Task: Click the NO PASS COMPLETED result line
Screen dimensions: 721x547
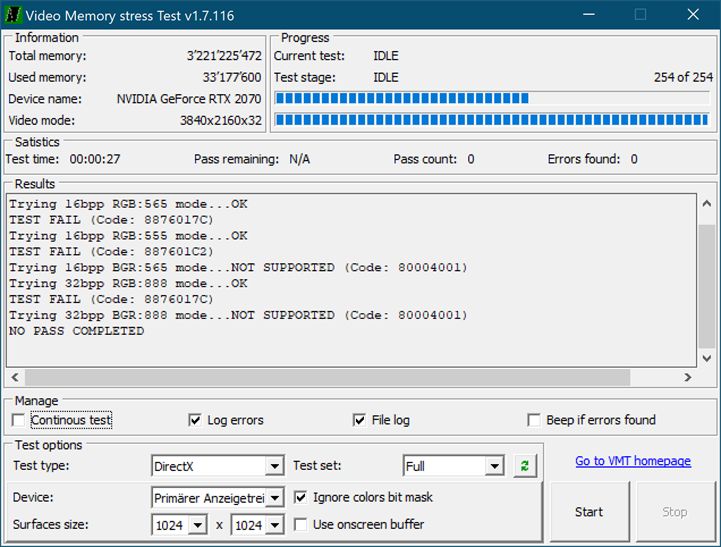Action: click(76, 331)
